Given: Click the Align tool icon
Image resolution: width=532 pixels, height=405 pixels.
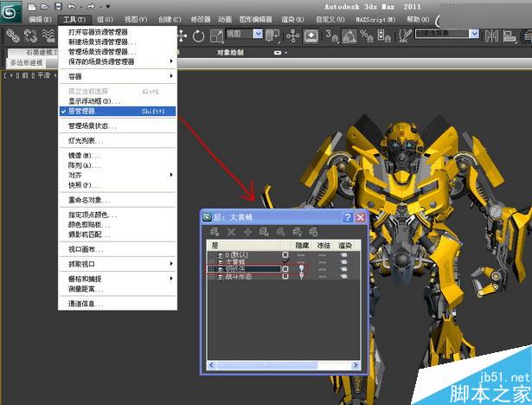Looking at the screenshot, I should (x=510, y=36).
